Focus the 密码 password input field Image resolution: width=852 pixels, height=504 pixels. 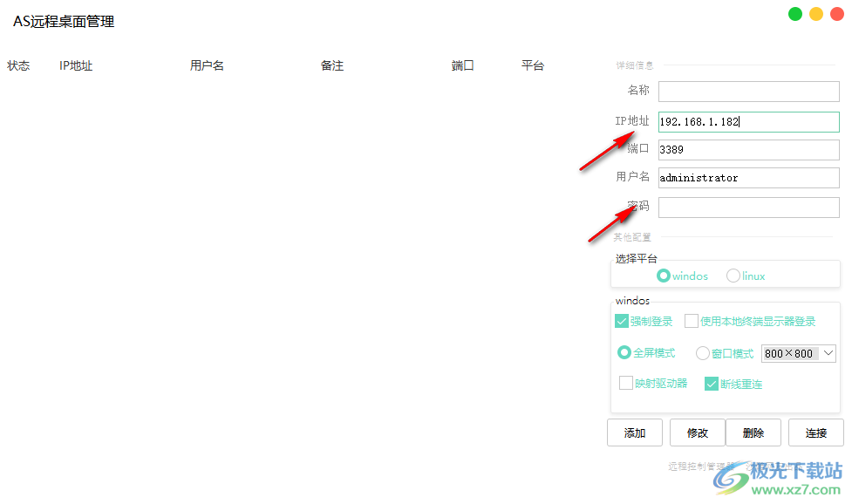coord(749,208)
